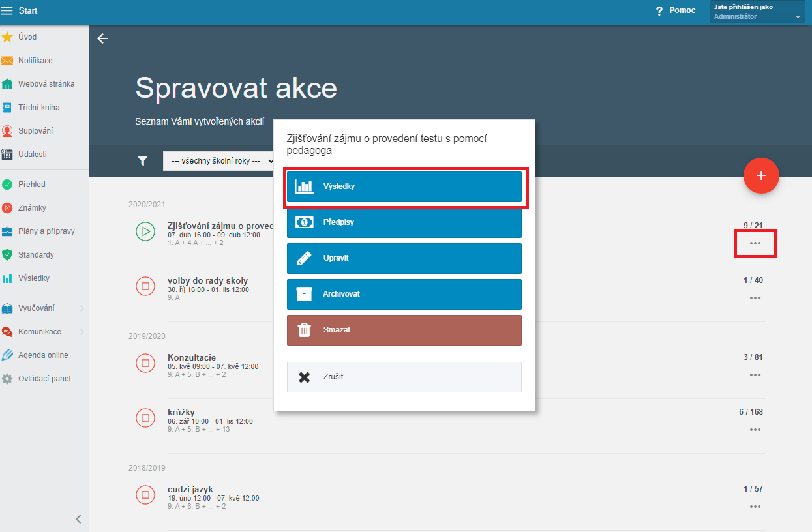Click Zrušit to cancel the dialog
812x532 pixels.
click(x=404, y=377)
